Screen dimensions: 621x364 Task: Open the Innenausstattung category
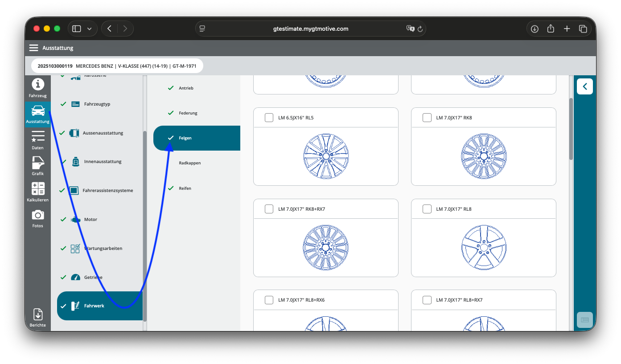tap(103, 162)
